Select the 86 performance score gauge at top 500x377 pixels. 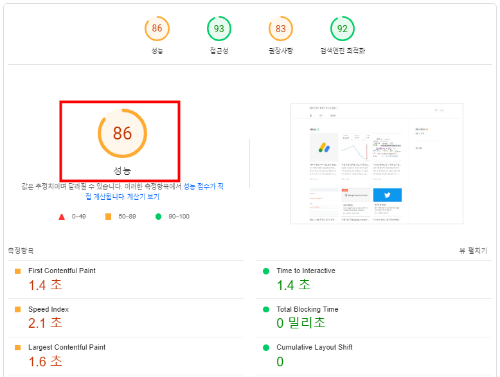(x=157, y=29)
